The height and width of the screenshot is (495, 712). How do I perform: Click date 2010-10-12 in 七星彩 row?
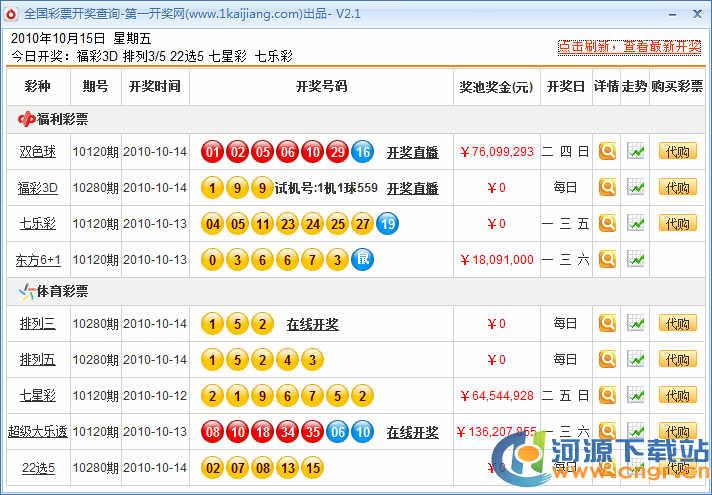tap(155, 396)
